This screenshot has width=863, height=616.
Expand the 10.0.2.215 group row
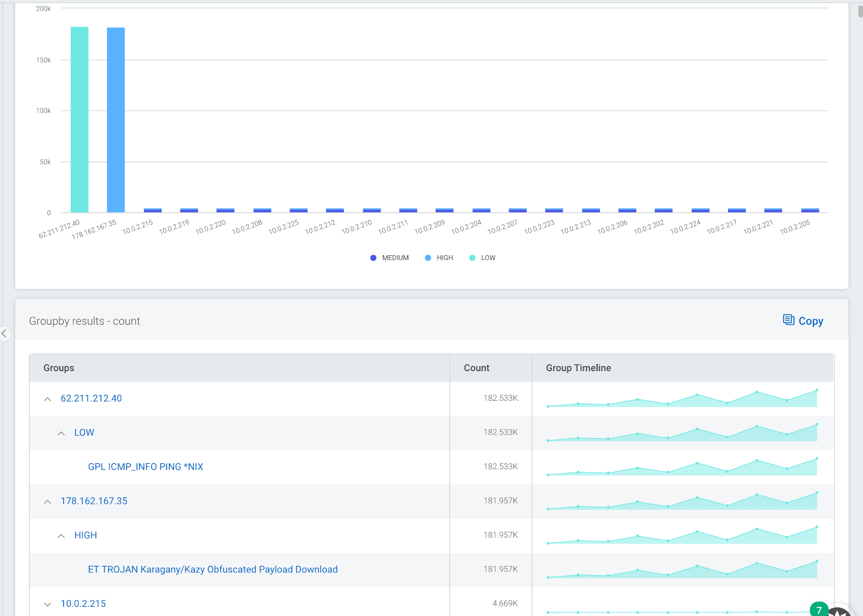(x=47, y=604)
